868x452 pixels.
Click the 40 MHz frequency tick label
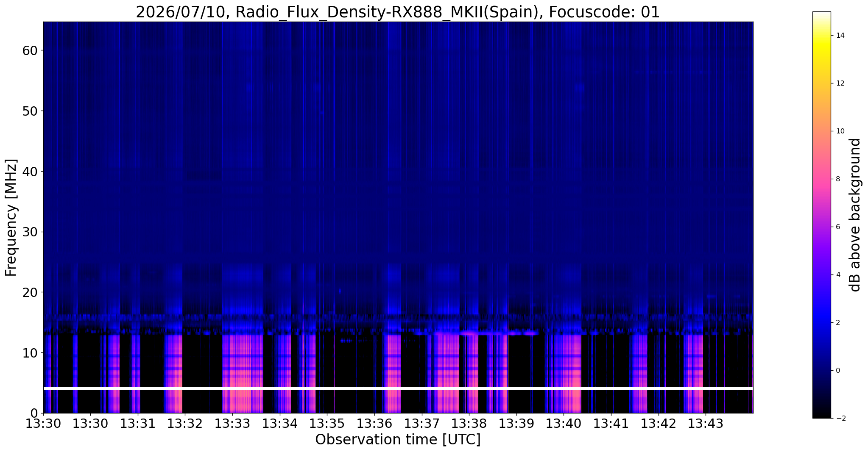point(30,172)
